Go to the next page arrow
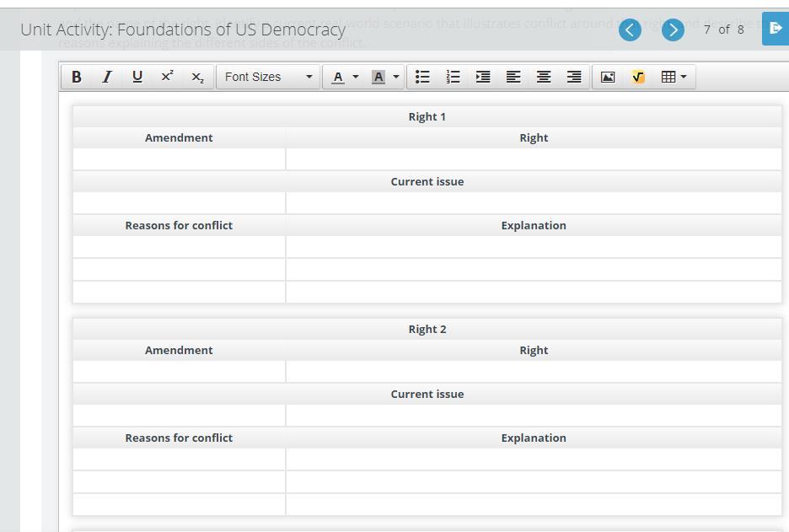This screenshot has width=789, height=532. point(673,30)
